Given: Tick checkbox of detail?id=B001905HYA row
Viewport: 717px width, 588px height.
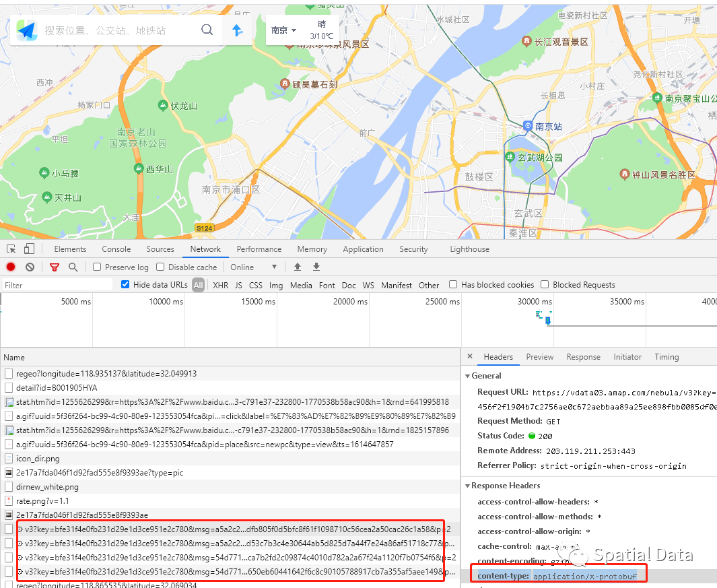Looking at the screenshot, I should (x=9, y=387).
